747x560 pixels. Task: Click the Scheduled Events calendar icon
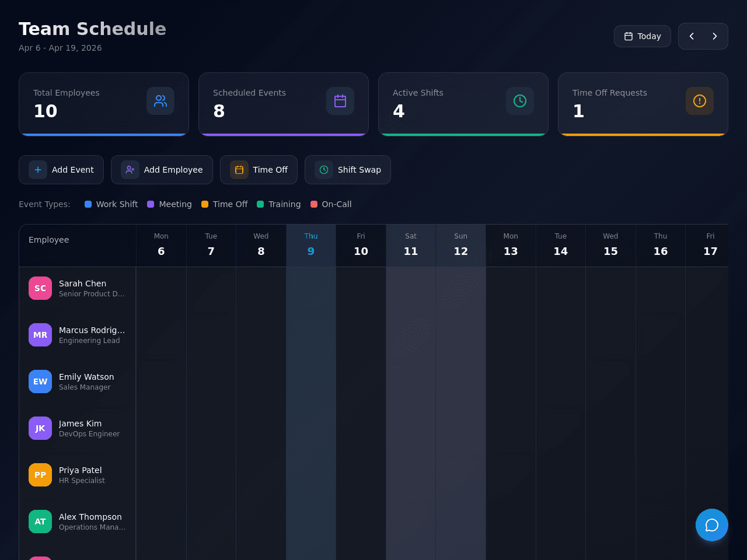(x=340, y=101)
